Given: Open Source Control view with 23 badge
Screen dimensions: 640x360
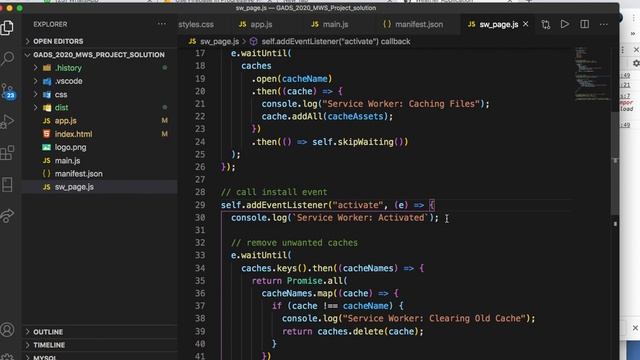Looking at the screenshot, I should 8,91.
